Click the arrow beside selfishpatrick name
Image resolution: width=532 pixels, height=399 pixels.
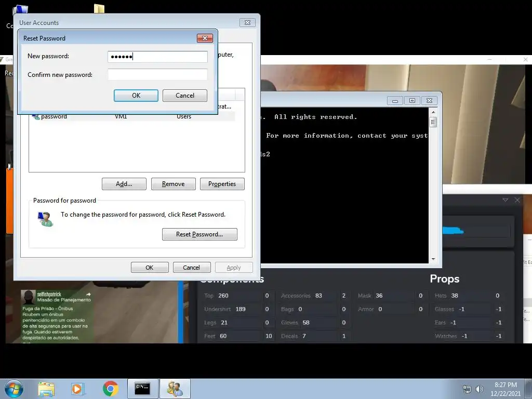88,294
